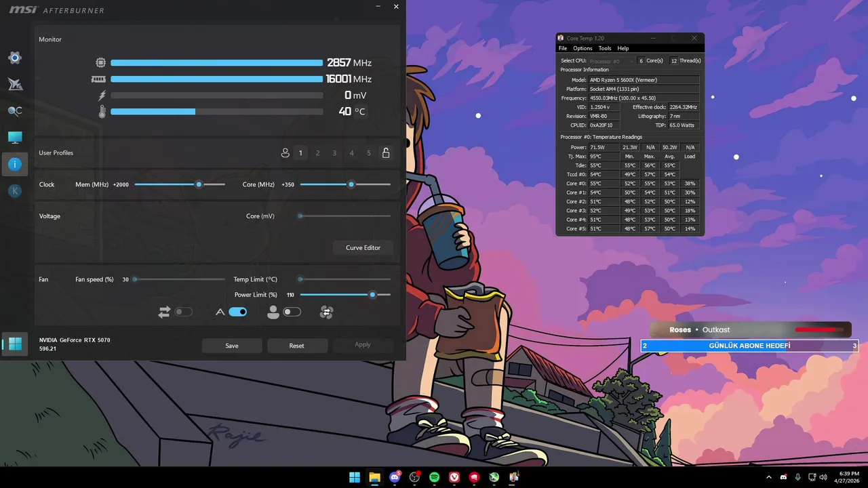Viewport: 868px width, 488px height.
Task: Open Select CPU dropdown in Core Temp
Action: (612, 61)
